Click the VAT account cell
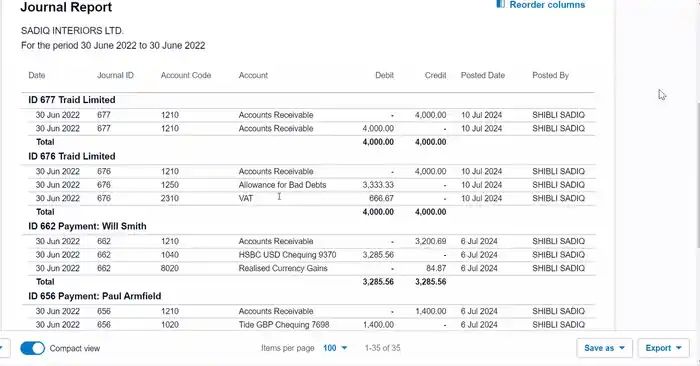Image resolution: width=700 pixels, height=366 pixels. click(x=246, y=199)
